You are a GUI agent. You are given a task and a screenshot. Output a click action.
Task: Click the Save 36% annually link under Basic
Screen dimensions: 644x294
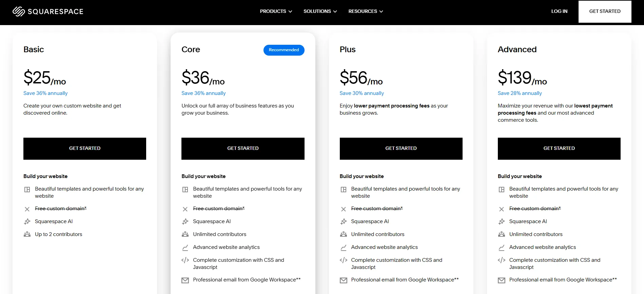click(x=45, y=93)
